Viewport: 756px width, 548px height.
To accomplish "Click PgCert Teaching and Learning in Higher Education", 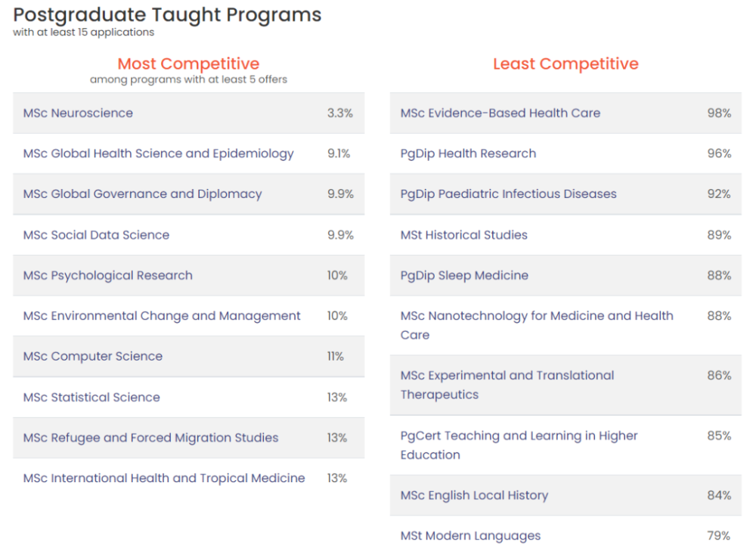I will point(519,445).
